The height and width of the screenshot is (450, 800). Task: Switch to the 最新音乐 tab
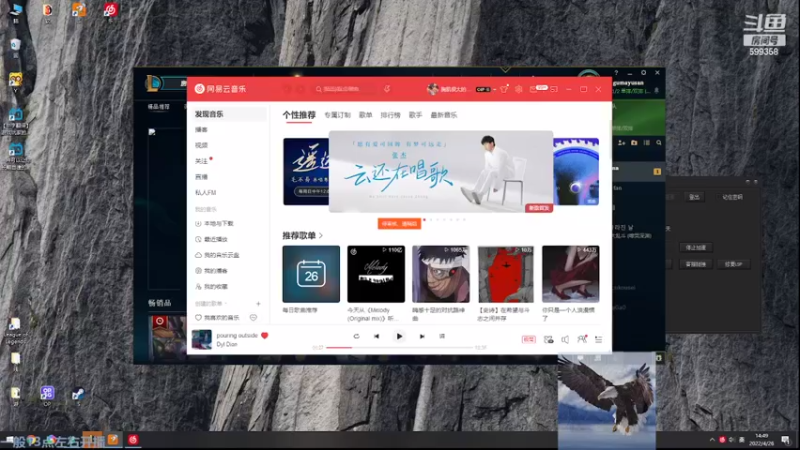point(444,115)
